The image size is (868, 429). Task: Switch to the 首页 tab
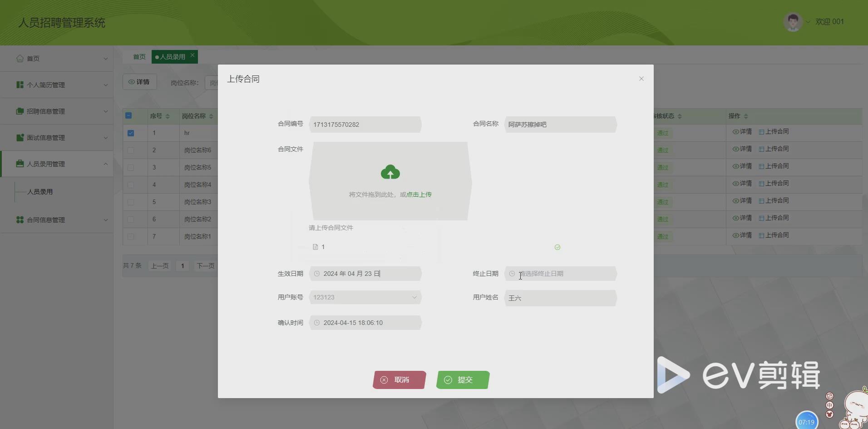click(x=139, y=56)
